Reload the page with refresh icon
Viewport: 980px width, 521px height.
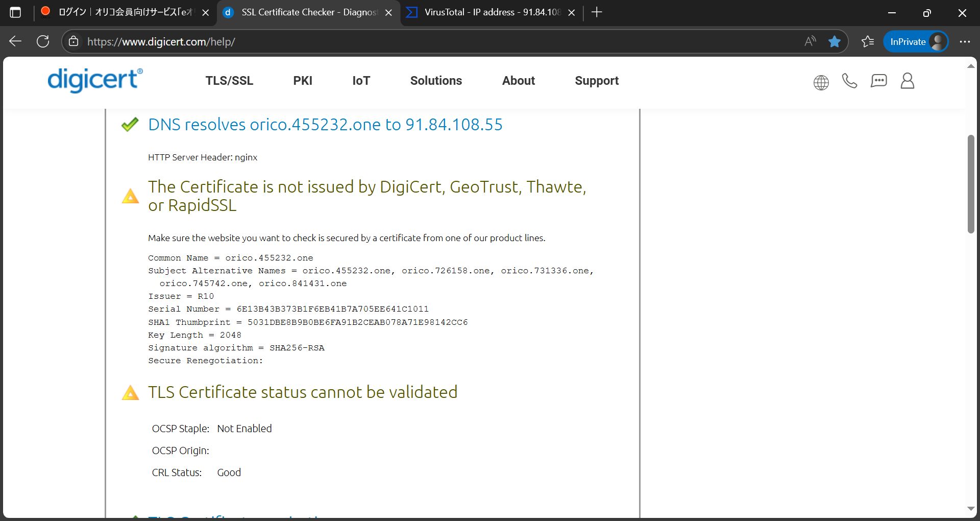pos(43,41)
